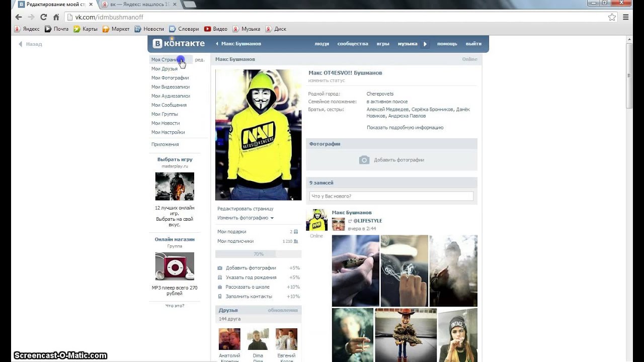Open люди in the top menu
The width and height of the screenshot is (644, 362).
321,44
